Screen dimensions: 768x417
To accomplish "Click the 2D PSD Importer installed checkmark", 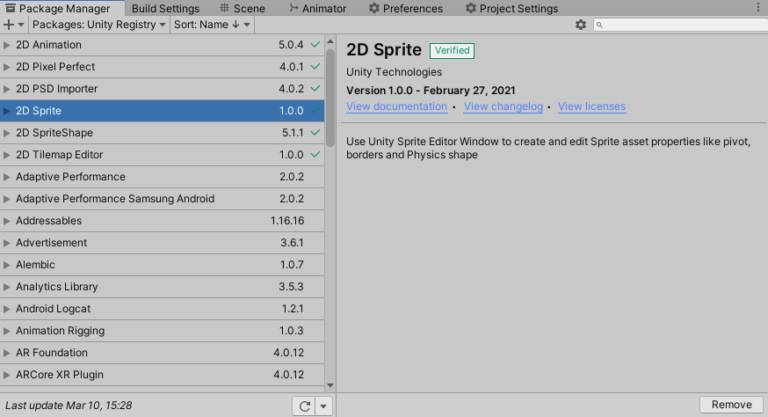I will 315,89.
